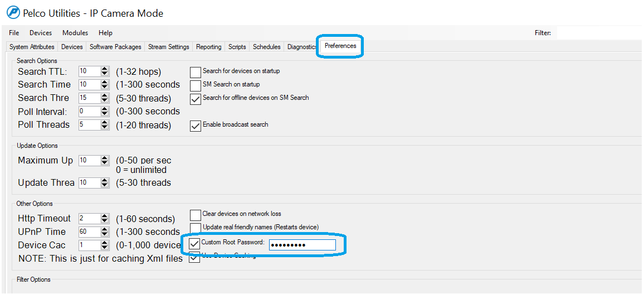Viewport: 644px width, 294px height.
Task: Open the File menu
Action: pyautogui.click(x=14, y=33)
